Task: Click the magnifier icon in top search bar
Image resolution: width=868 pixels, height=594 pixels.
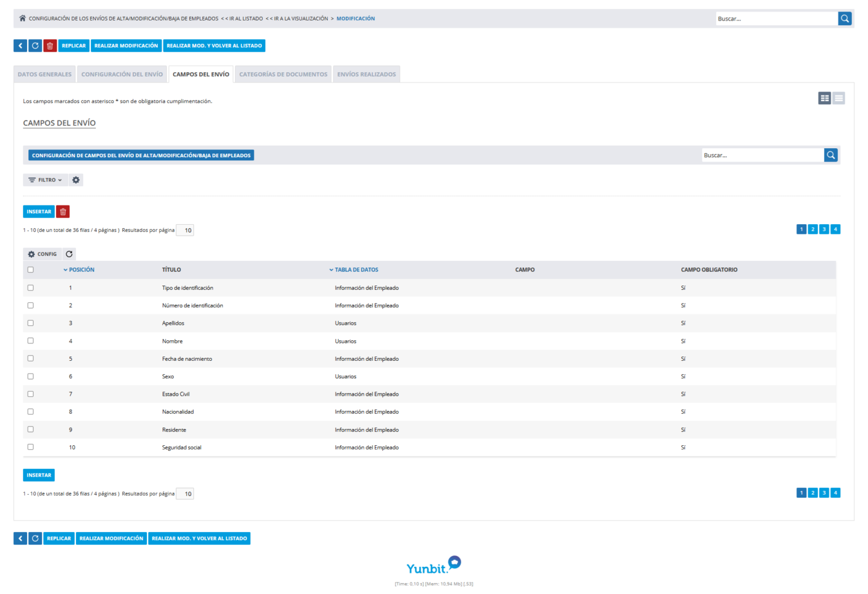Action: pyautogui.click(x=844, y=19)
